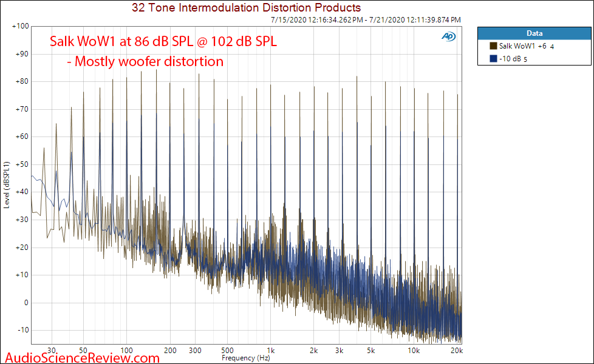This screenshot has width=594, height=364.
Task: Click the 'Level (dBSPL1)' vertical axis label
Action: pyautogui.click(x=7, y=184)
